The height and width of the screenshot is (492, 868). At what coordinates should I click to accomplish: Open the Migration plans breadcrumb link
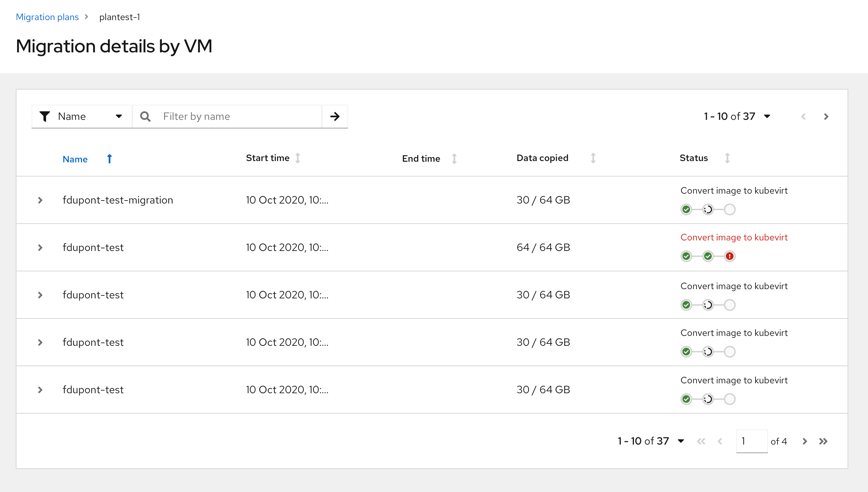pos(47,17)
